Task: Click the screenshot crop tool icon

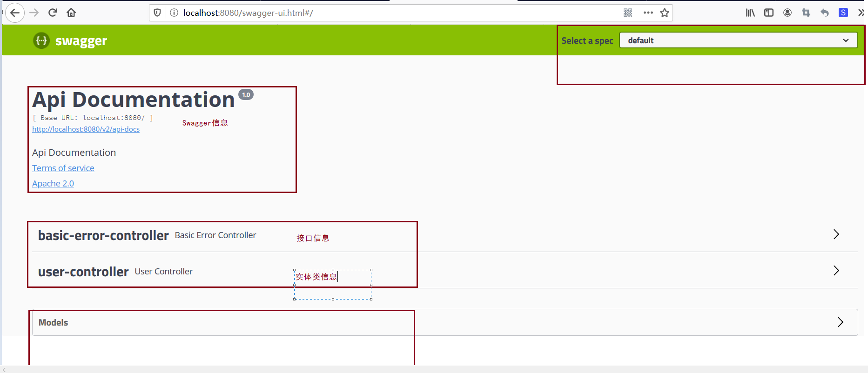Action: click(806, 13)
